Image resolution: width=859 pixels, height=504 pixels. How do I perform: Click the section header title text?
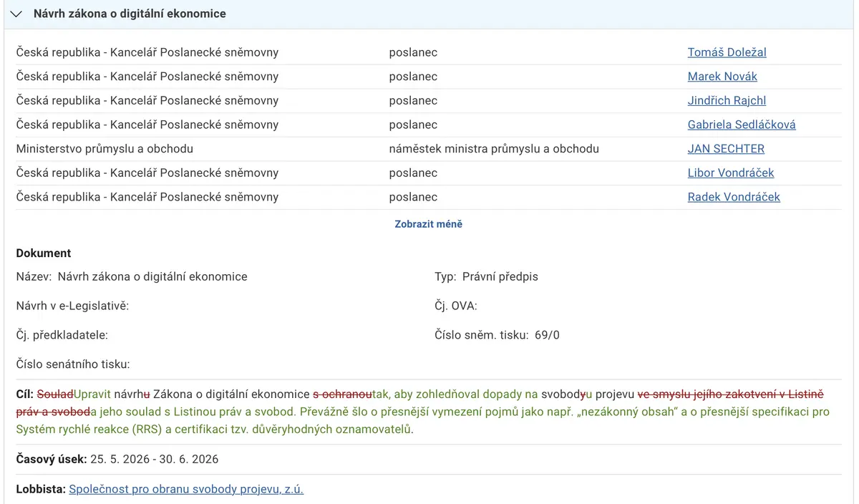point(130,14)
